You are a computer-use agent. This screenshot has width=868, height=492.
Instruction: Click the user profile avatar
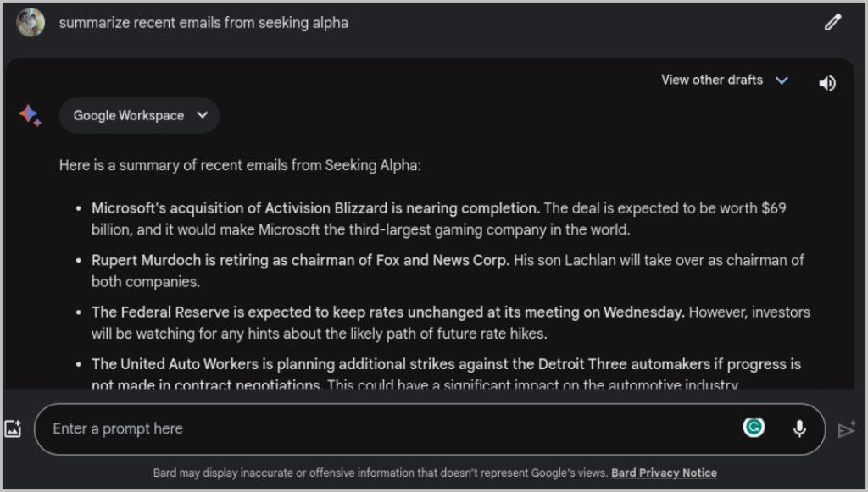31,23
